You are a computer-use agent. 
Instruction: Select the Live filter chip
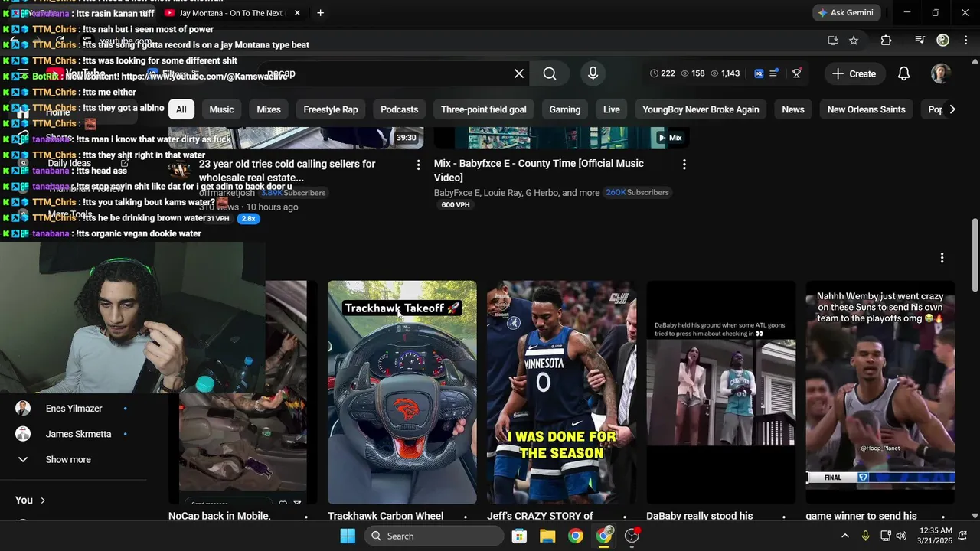(612, 109)
